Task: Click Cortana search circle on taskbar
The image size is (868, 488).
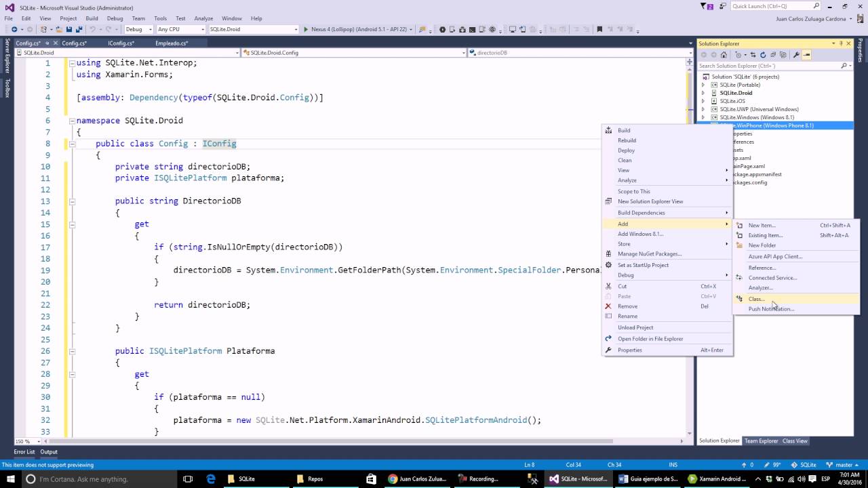Action: coord(30,479)
